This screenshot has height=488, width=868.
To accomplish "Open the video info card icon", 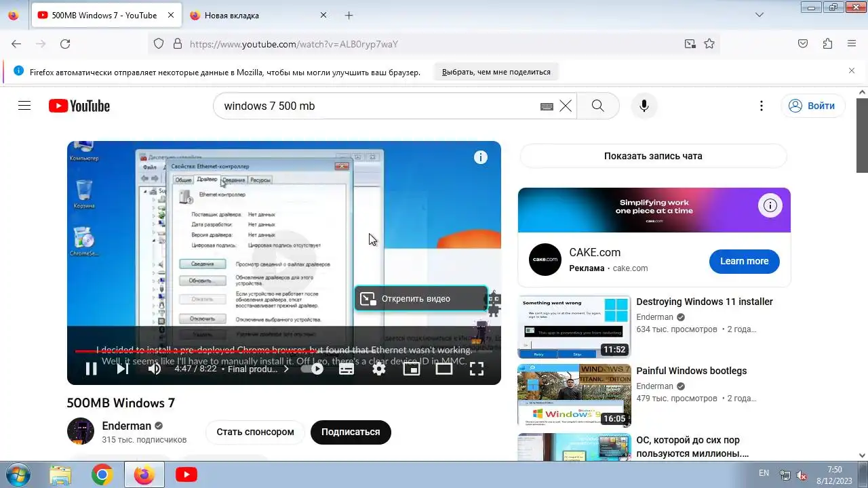I will point(481,157).
